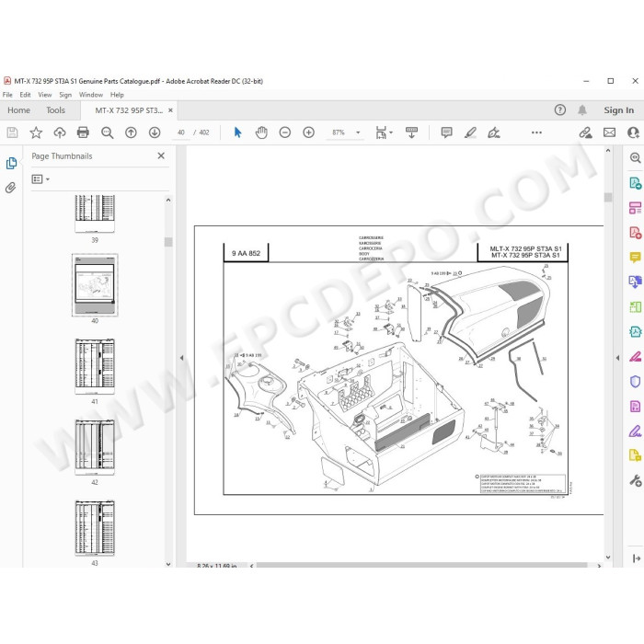Click document scroll down arrow
644x644 pixels.
click(608, 558)
